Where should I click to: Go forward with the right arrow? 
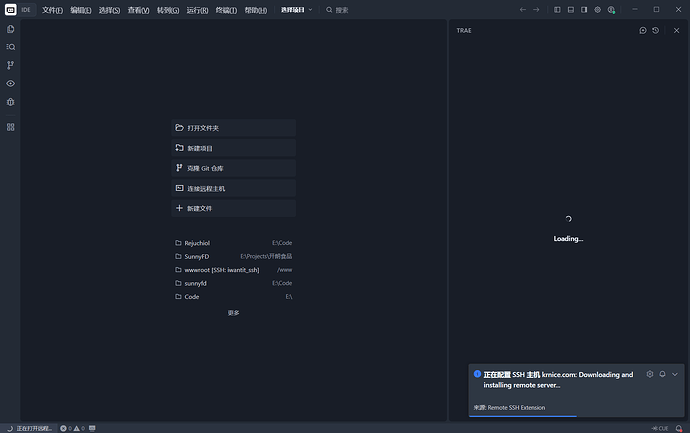(x=536, y=10)
